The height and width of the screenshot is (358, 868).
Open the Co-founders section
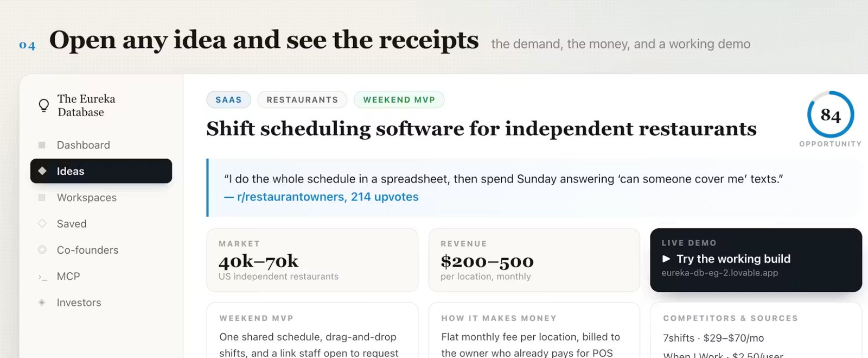point(101,250)
